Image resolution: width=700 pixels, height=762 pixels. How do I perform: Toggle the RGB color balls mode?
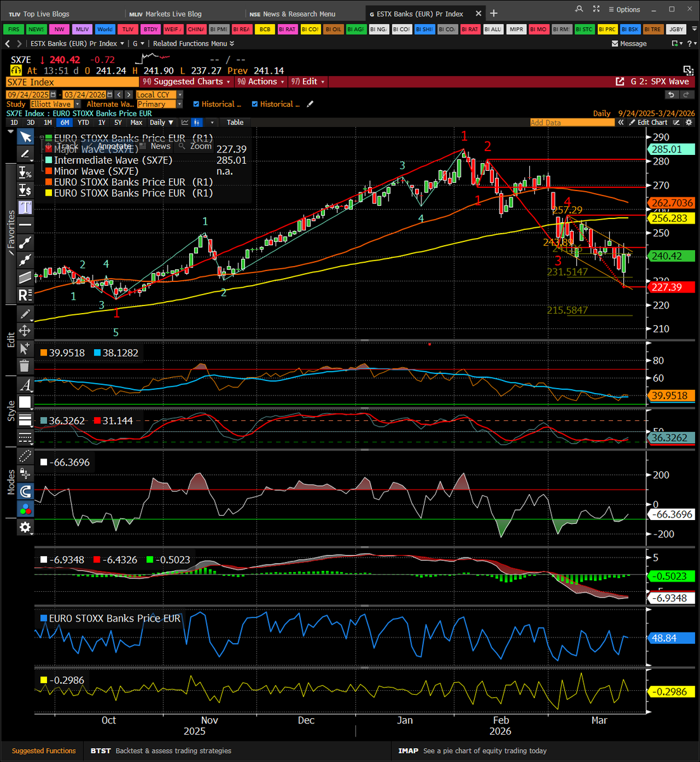(x=25, y=508)
